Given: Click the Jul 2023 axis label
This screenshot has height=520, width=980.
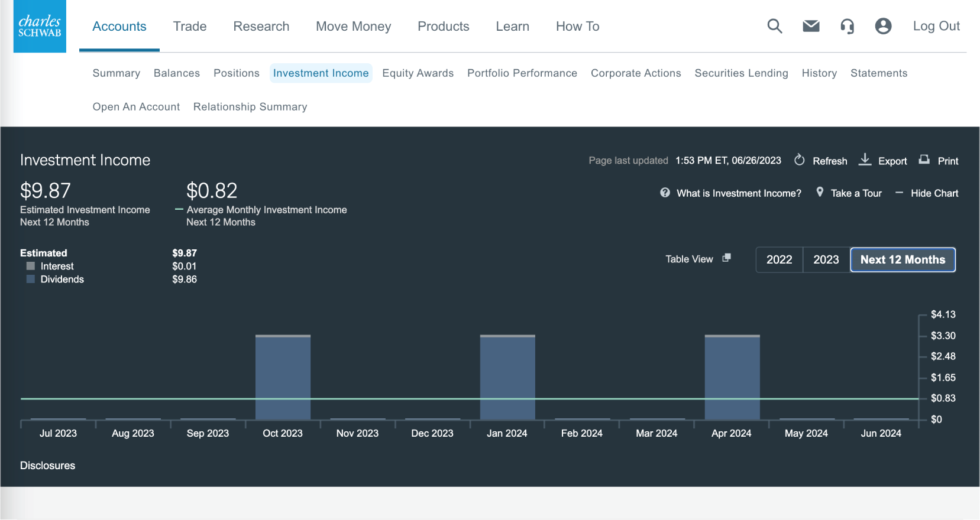Looking at the screenshot, I should pyautogui.click(x=58, y=433).
